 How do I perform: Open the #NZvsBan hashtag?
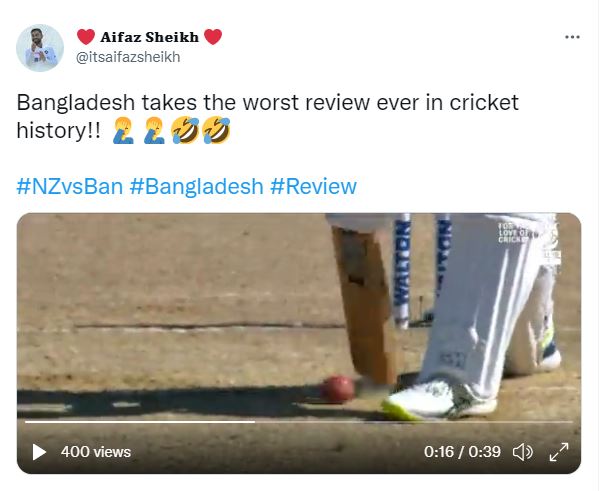(x=70, y=186)
